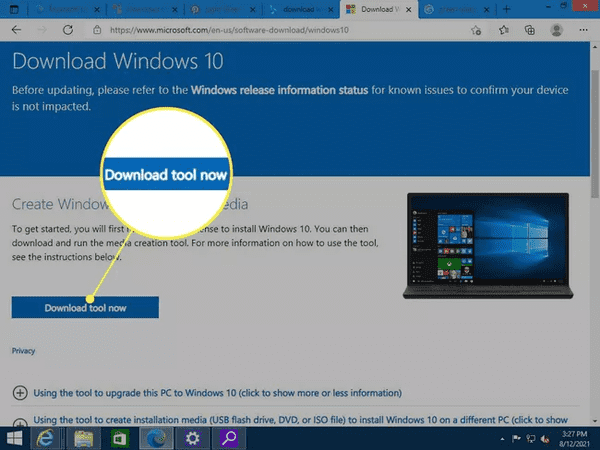Open the Settings and more ellipsis menu

point(583,30)
